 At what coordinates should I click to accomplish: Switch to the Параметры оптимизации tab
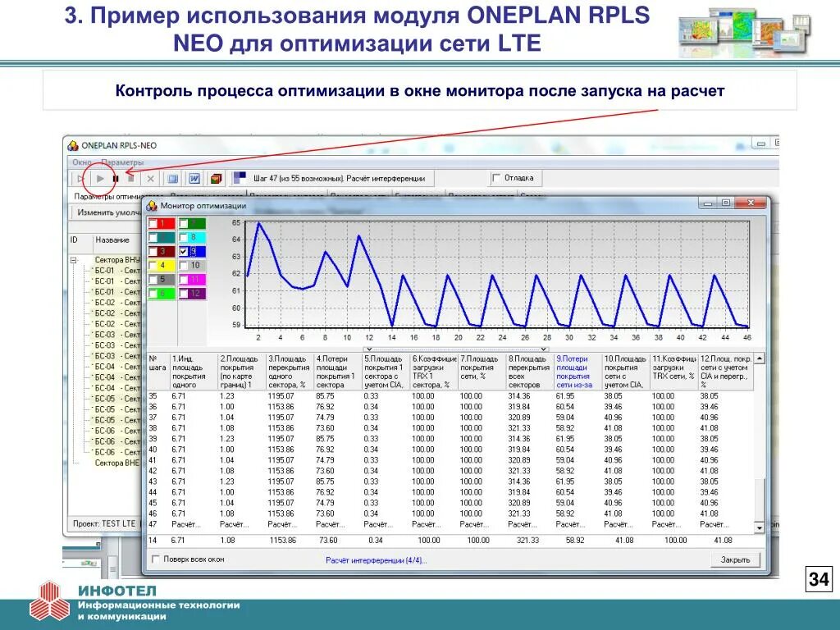tap(107, 197)
